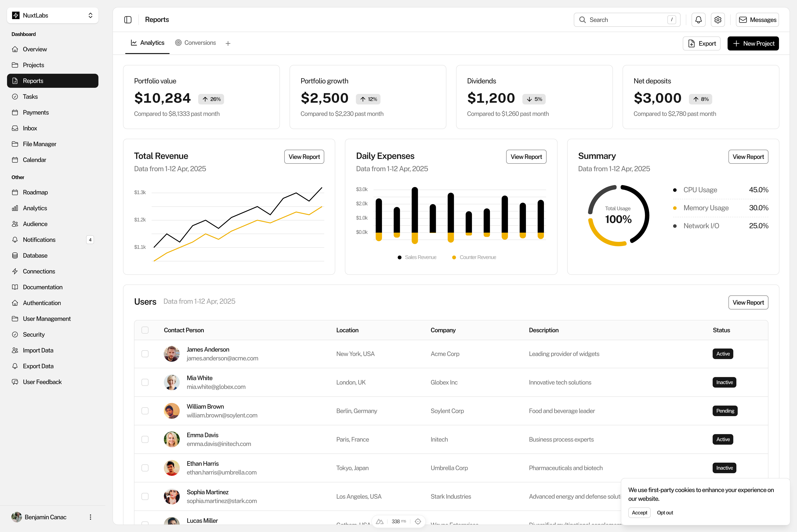Open Benjamin Canac user menu dots
This screenshot has width=797, height=532.
(90, 517)
